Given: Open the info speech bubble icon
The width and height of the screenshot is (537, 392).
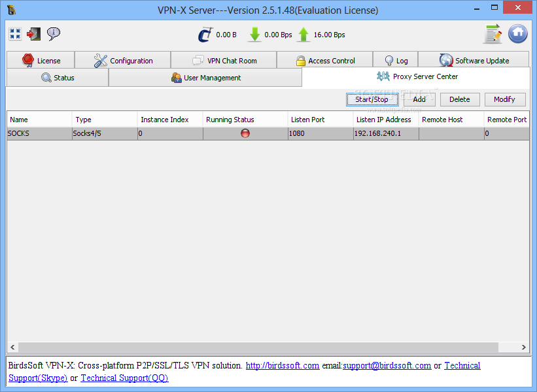Looking at the screenshot, I should (x=54, y=34).
